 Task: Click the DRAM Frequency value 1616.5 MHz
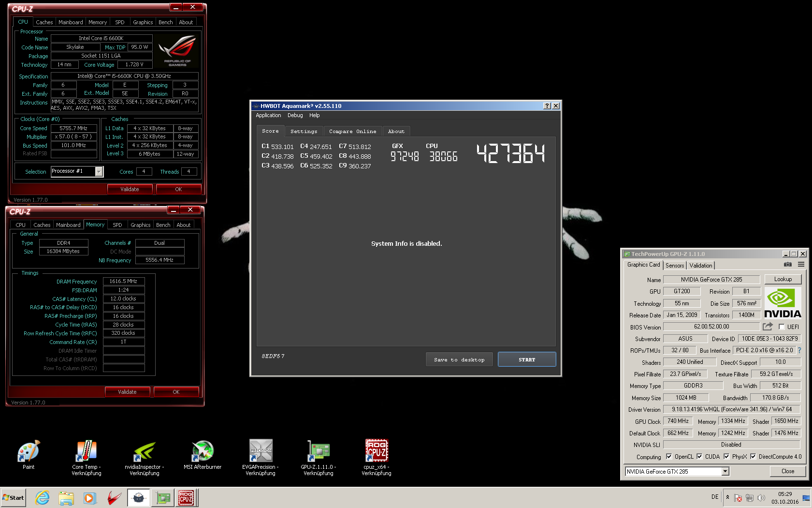coord(123,281)
